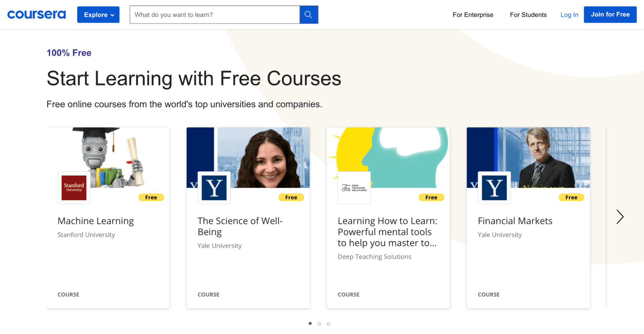Click the Join for Free button
Screen dimensions: 644x334
click(x=610, y=14)
